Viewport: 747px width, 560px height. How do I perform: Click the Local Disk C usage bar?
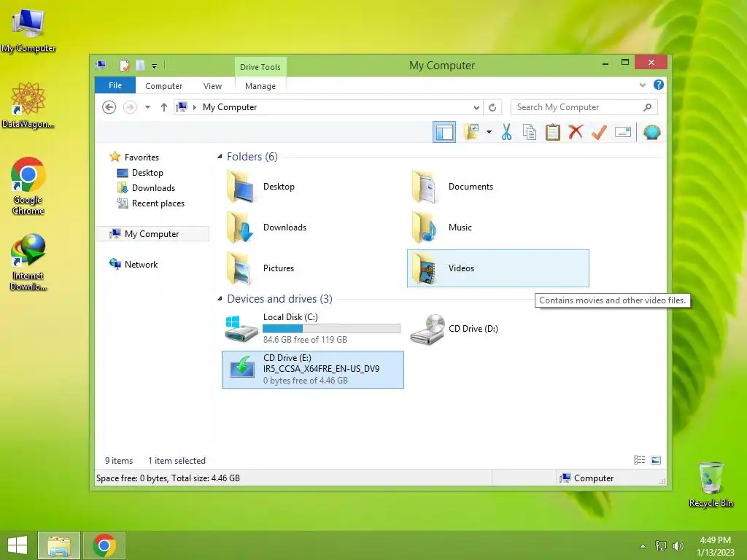[x=331, y=329]
